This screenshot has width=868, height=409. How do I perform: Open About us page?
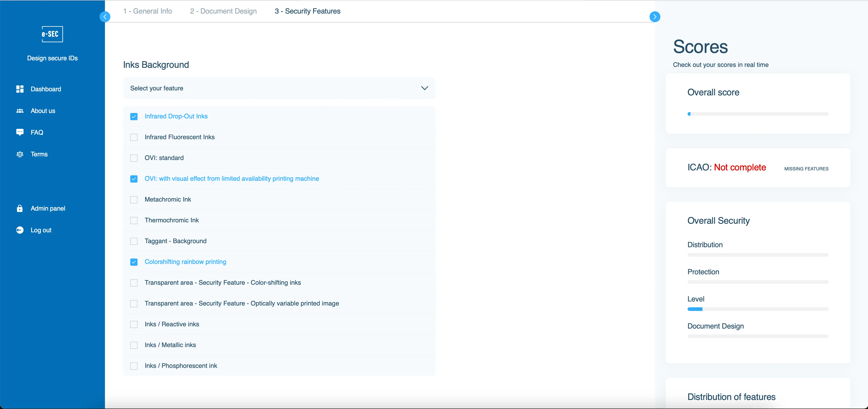[43, 111]
